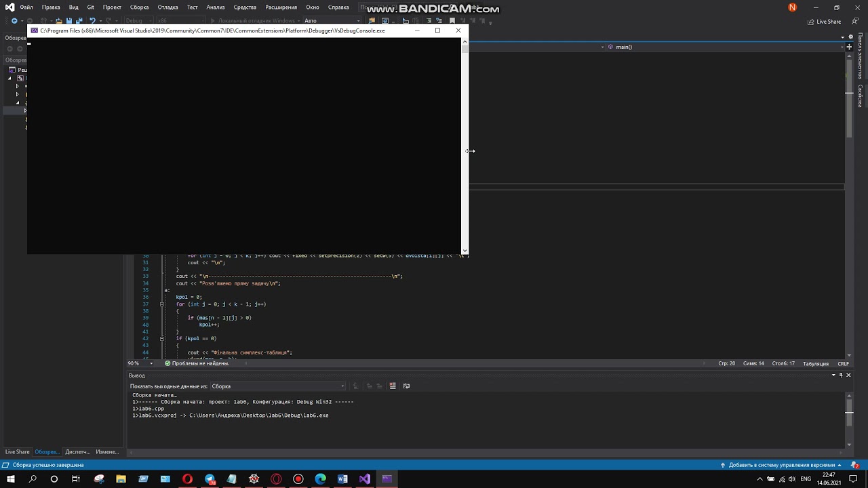868x488 pixels.
Task: Open Windows Start menu
Action: 11,479
